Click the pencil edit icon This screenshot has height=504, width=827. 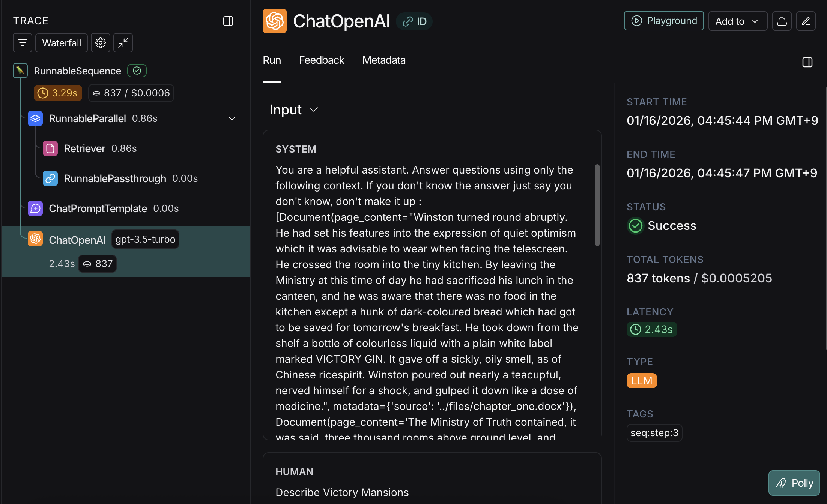806,21
